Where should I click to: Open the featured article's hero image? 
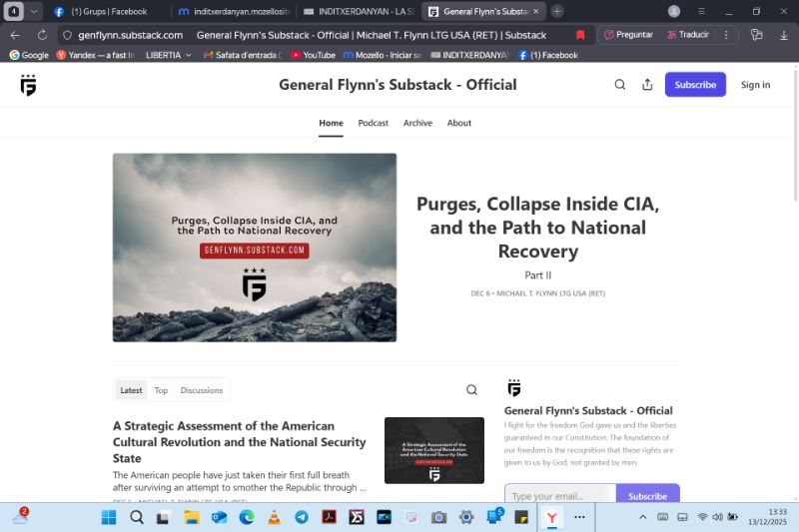pyautogui.click(x=255, y=248)
